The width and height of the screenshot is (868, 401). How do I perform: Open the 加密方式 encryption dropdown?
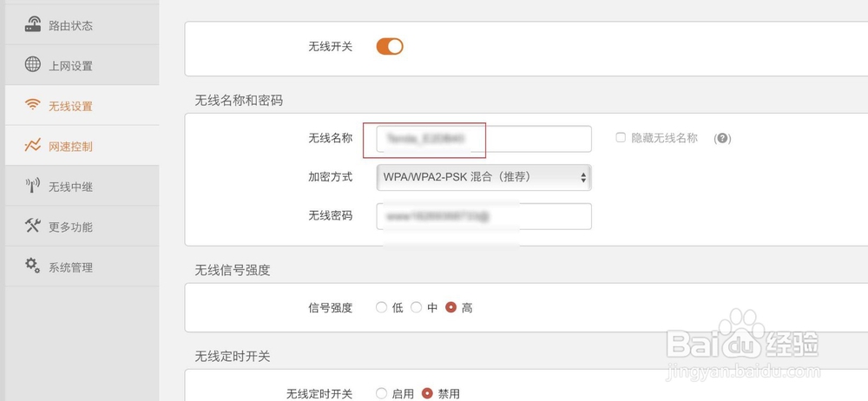click(483, 177)
